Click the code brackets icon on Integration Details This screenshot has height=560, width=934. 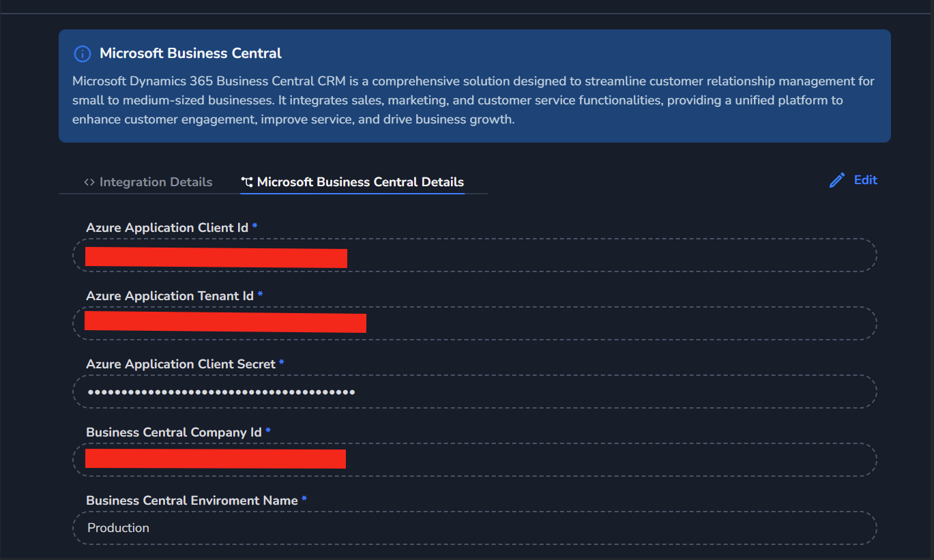89,182
